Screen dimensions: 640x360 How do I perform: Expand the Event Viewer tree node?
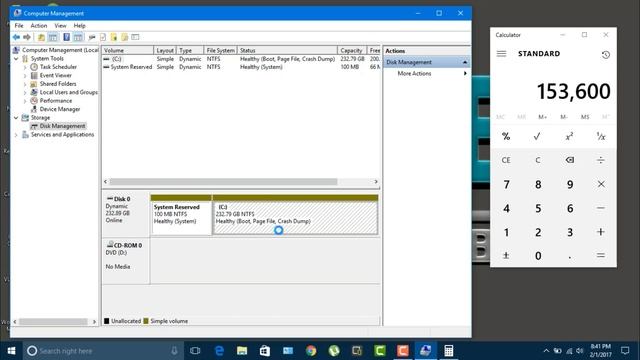click(25, 76)
